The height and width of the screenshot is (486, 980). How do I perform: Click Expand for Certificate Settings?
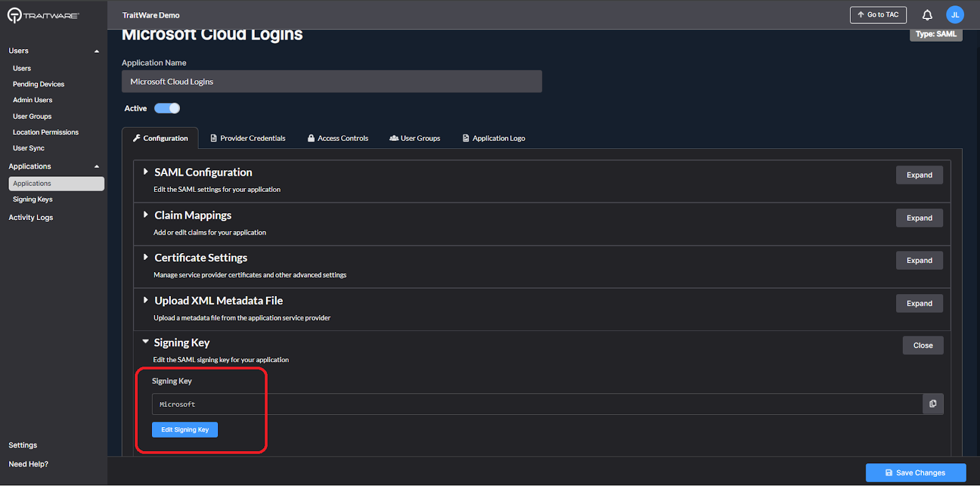(x=919, y=260)
